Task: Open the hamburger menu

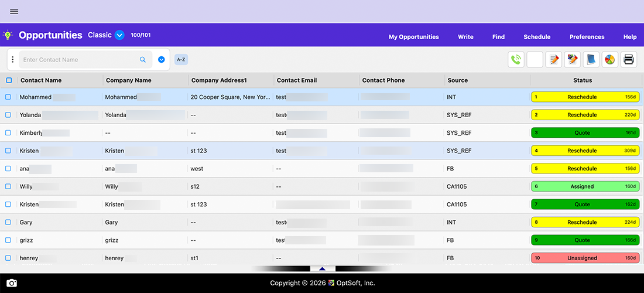Action: point(14,12)
